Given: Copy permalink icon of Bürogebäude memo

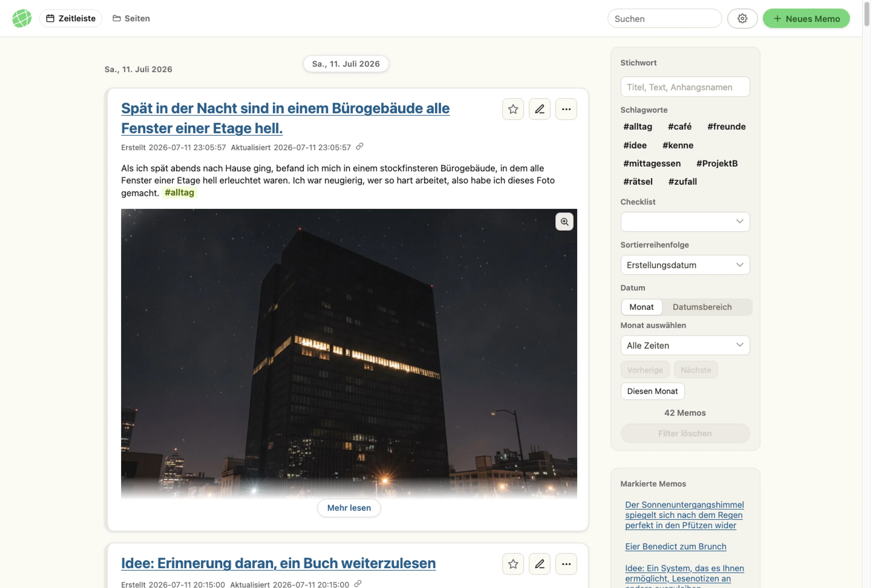Looking at the screenshot, I should 359,146.
